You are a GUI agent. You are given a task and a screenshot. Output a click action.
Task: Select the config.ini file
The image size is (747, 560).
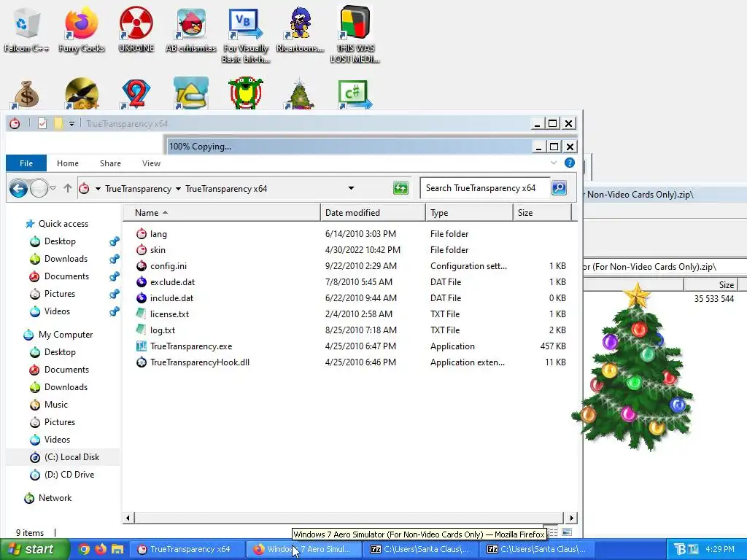pos(169,266)
